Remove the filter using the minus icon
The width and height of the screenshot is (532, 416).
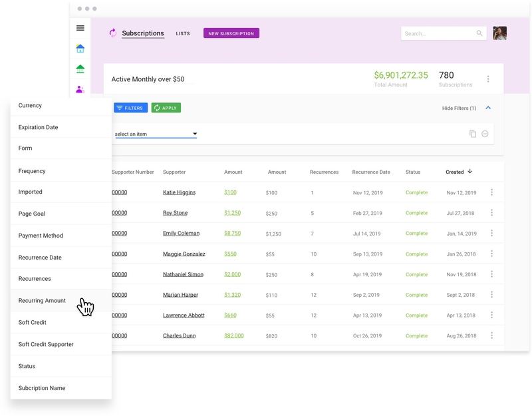(x=485, y=133)
